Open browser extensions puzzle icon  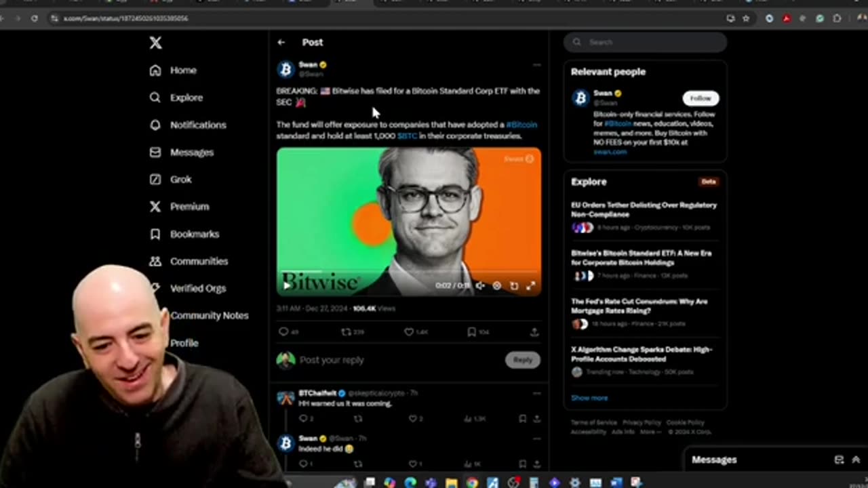pos(837,18)
